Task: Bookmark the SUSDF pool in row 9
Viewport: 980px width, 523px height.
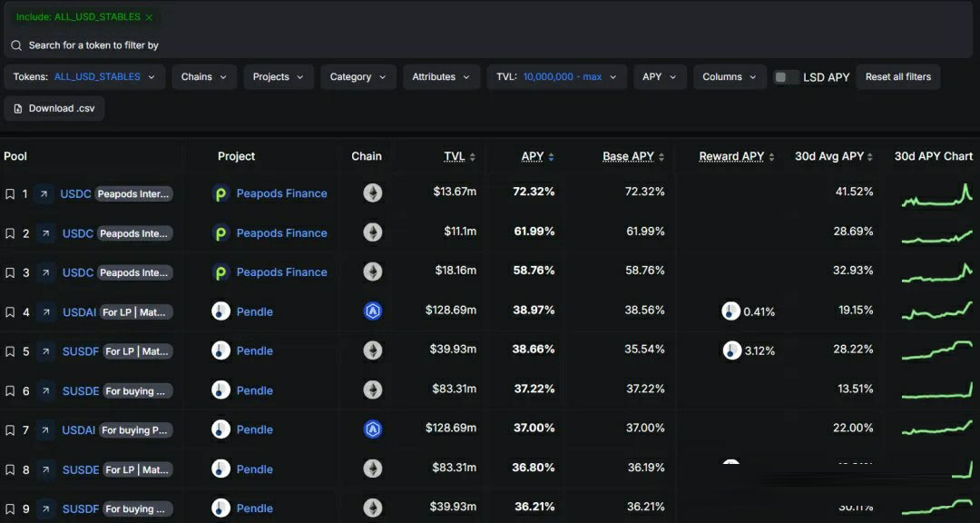Action: [10, 509]
